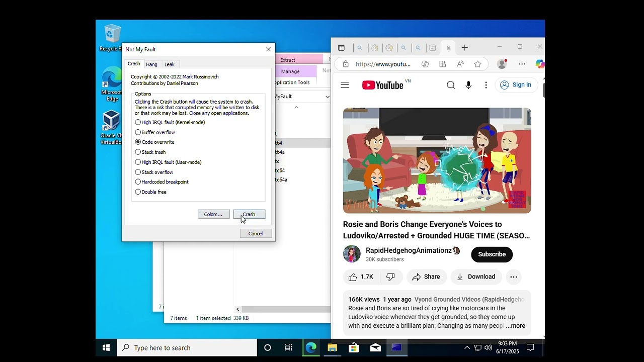Launch Microsoft Edge from the desktop icon
644x362 pixels.
[x=112, y=84]
